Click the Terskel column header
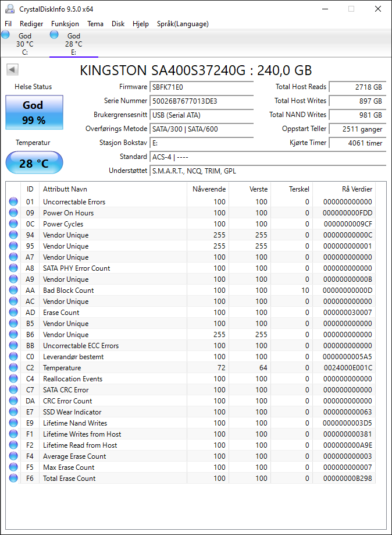The height and width of the screenshot is (535, 392). click(x=292, y=189)
